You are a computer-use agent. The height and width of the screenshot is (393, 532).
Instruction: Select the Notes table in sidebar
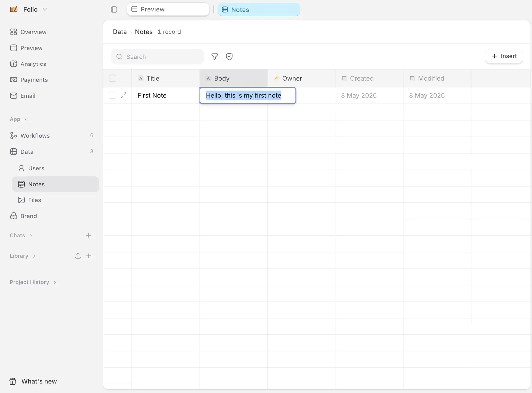55,184
